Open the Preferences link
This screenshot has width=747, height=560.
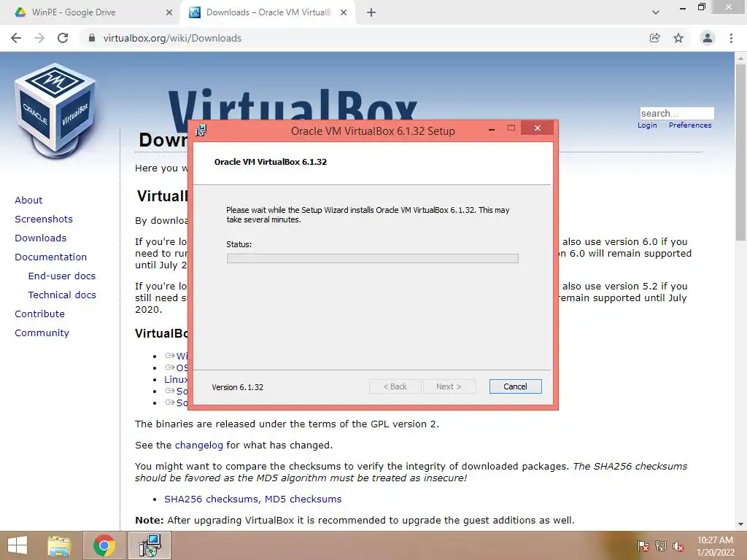690,125
